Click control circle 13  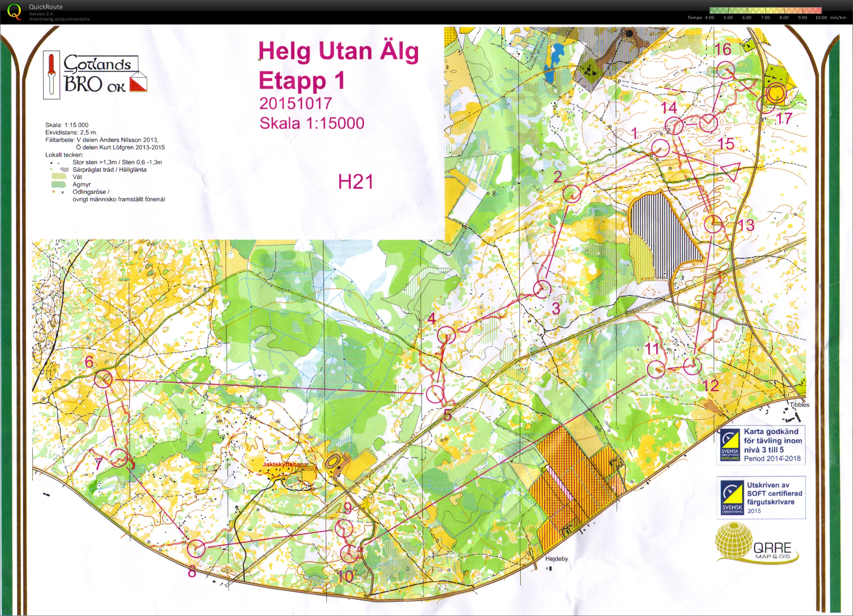click(713, 224)
